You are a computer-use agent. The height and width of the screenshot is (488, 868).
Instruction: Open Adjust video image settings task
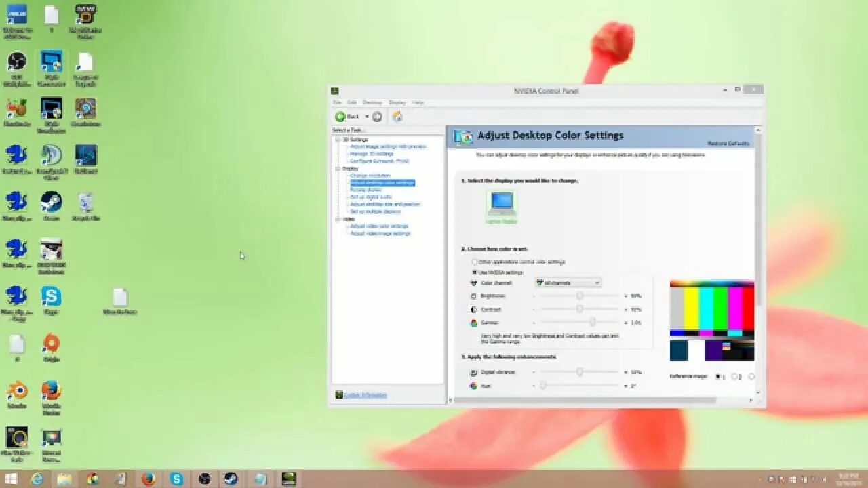pos(380,233)
